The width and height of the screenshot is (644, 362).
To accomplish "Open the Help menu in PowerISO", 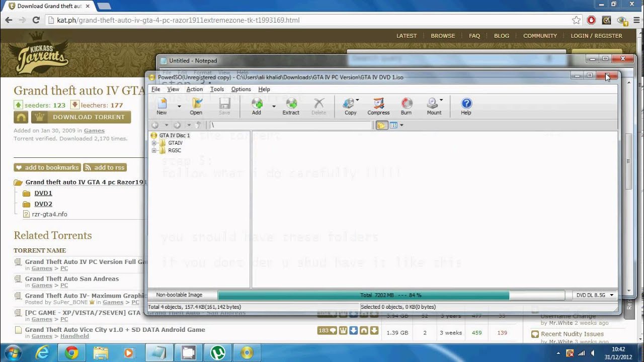I will 264,89.
